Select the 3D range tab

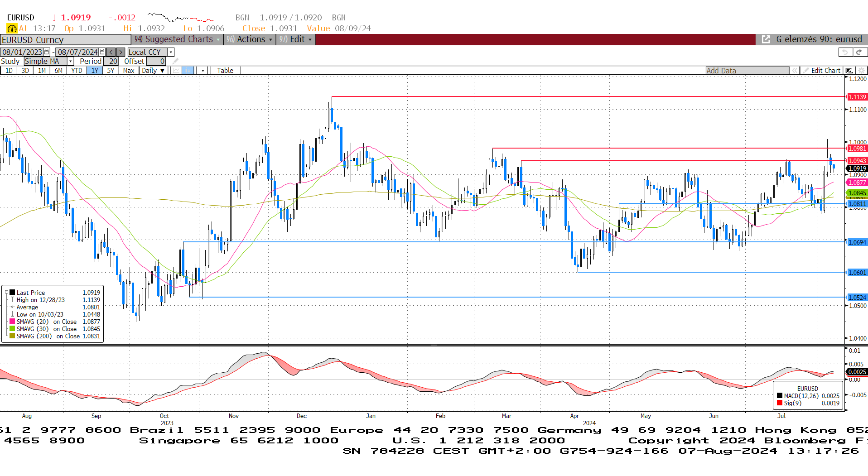coord(25,71)
